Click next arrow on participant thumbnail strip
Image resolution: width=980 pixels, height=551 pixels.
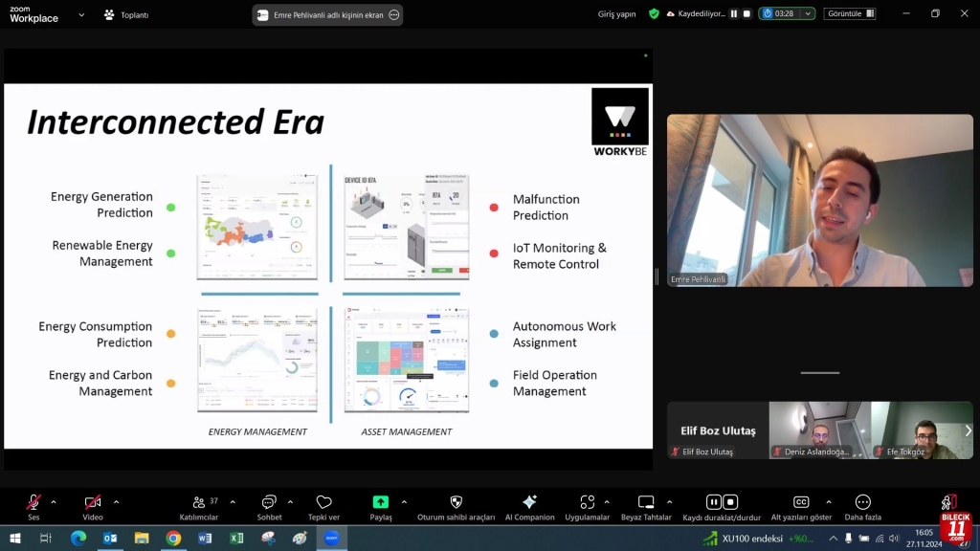[x=968, y=430]
